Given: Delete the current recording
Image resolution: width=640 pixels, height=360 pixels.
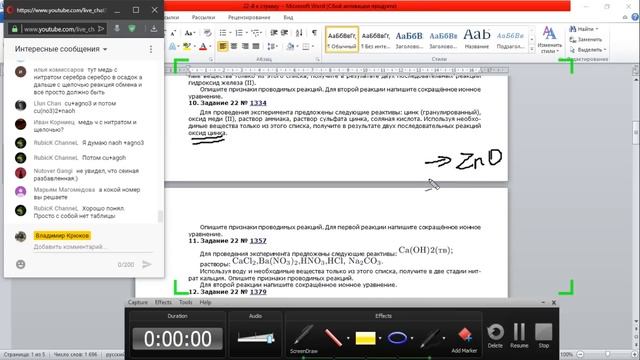Looking at the screenshot, I should click(495, 336).
